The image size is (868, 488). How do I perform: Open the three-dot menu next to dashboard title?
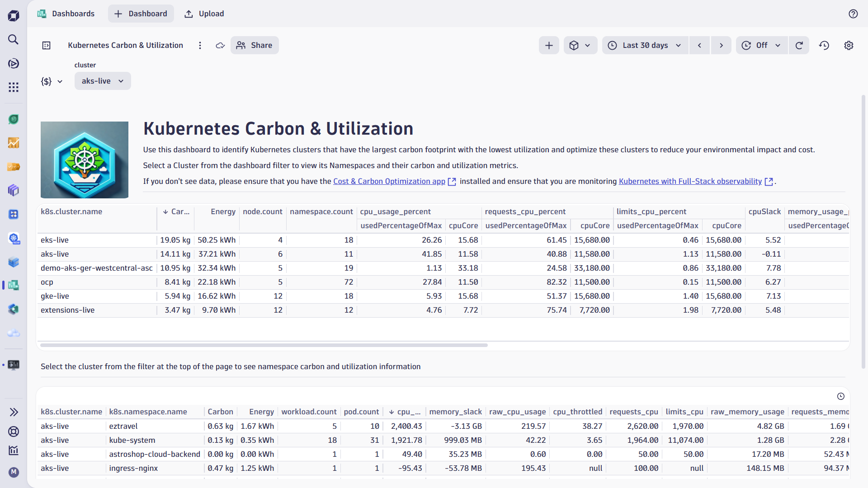point(200,45)
